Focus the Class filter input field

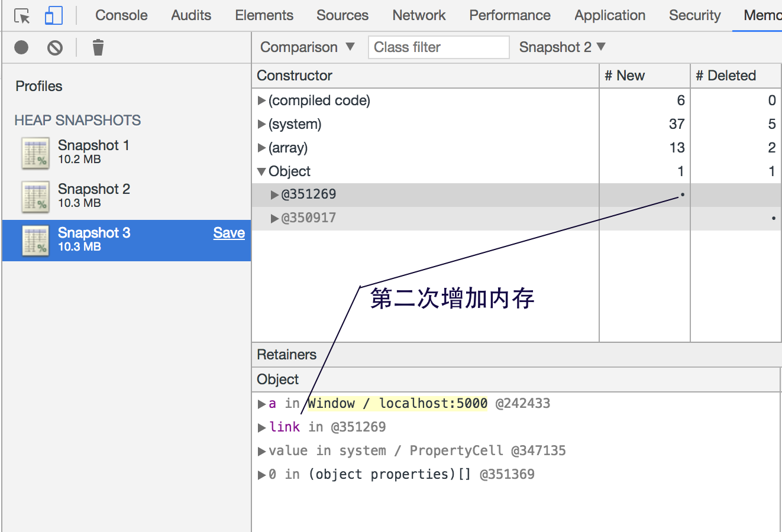[x=439, y=47]
